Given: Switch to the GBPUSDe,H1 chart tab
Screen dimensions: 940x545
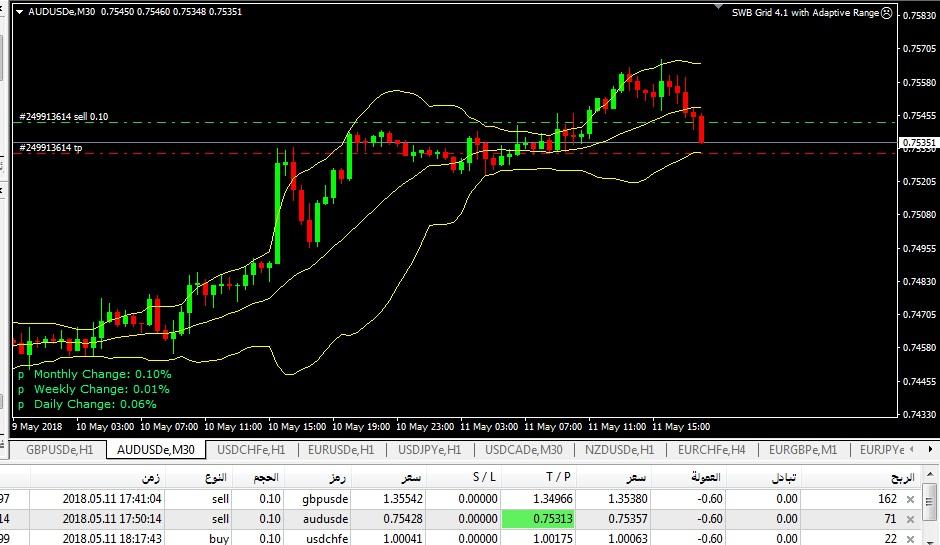Looking at the screenshot, I should tap(59, 450).
